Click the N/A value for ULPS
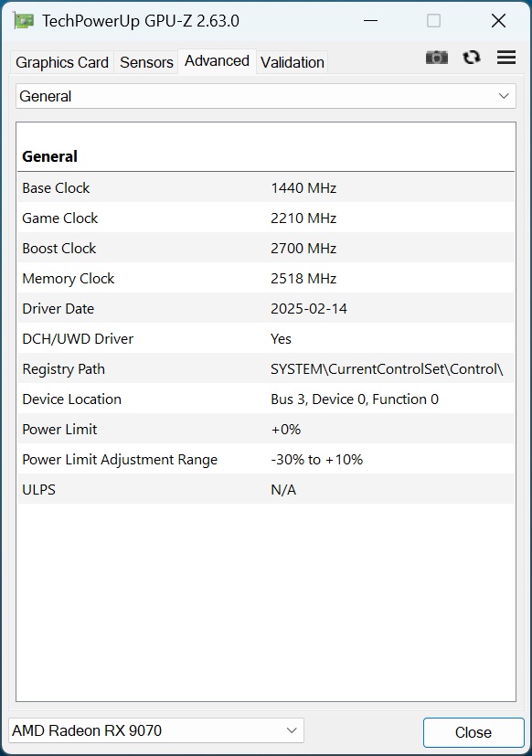Screen dimensions: 532x756 point(283,490)
